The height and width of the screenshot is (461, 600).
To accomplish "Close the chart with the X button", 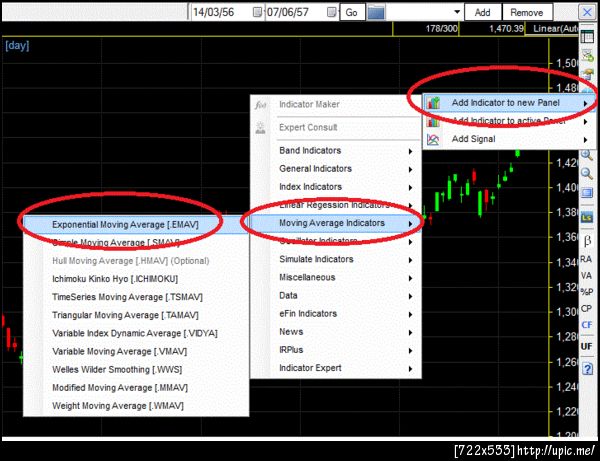I will (587, 12).
